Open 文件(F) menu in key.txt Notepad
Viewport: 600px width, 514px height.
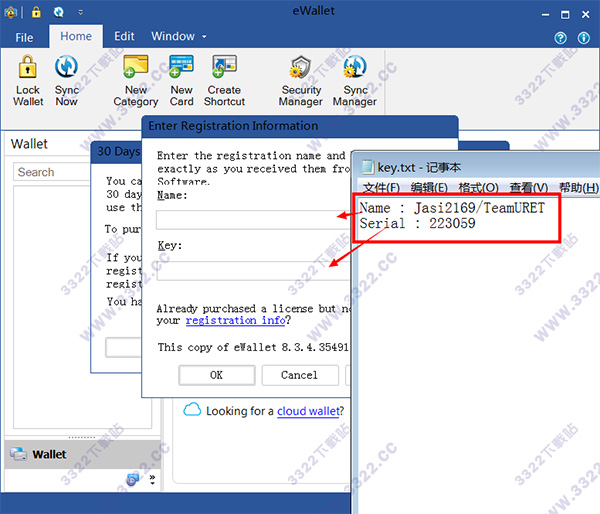pos(382,188)
